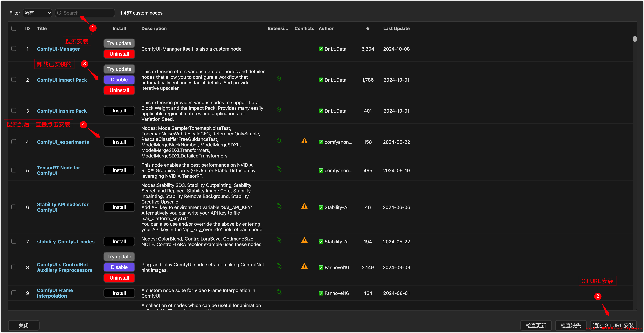Click conflict warning icon on Stability API nodes row
The image size is (644, 333).
(304, 206)
